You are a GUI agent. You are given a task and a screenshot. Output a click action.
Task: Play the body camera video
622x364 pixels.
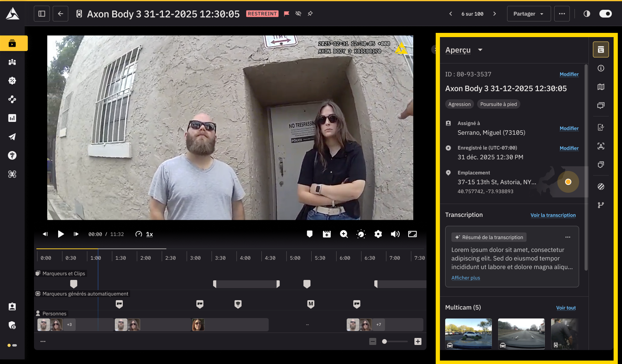(x=61, y=234)
